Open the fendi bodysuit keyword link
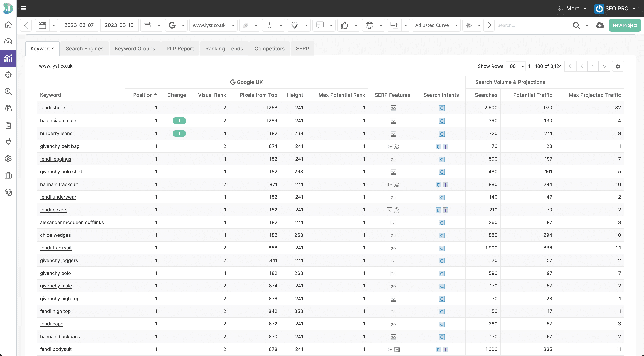This screenshot has height=356, width=644. [56, 349]
